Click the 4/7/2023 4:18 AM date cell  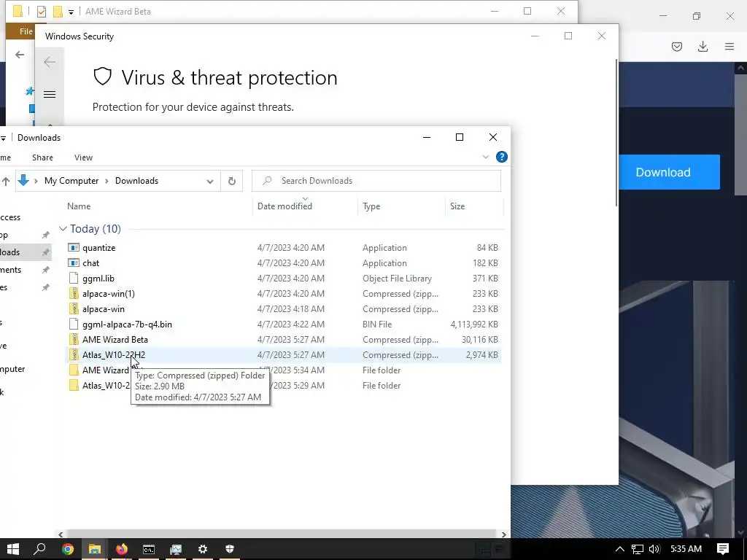(290, 308)
